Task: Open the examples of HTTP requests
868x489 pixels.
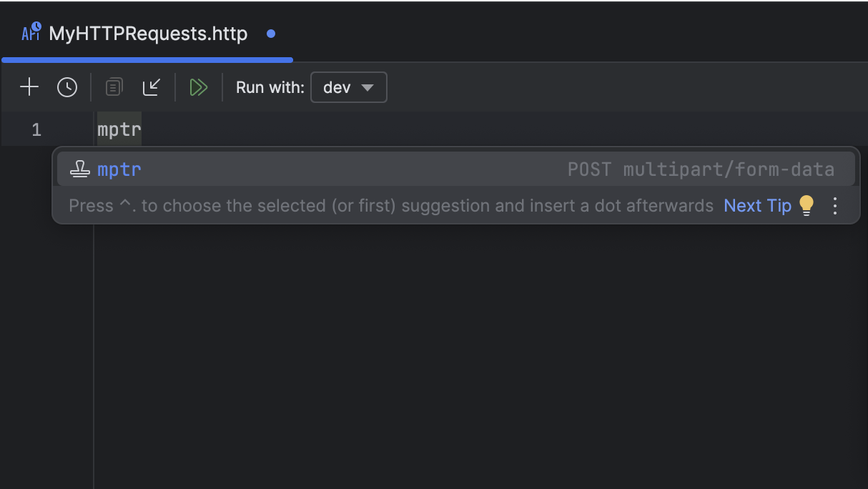Action: tap(113, 87)
